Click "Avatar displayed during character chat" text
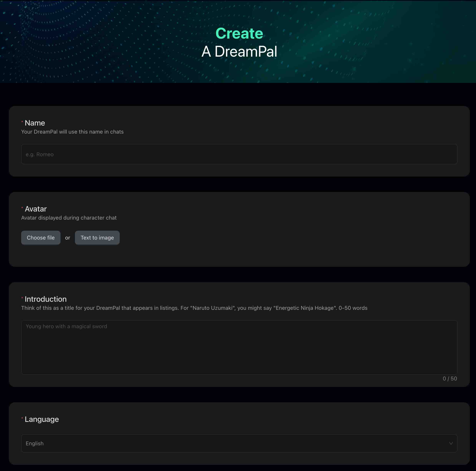Screen dimensions: 476x471 point(69,218)
